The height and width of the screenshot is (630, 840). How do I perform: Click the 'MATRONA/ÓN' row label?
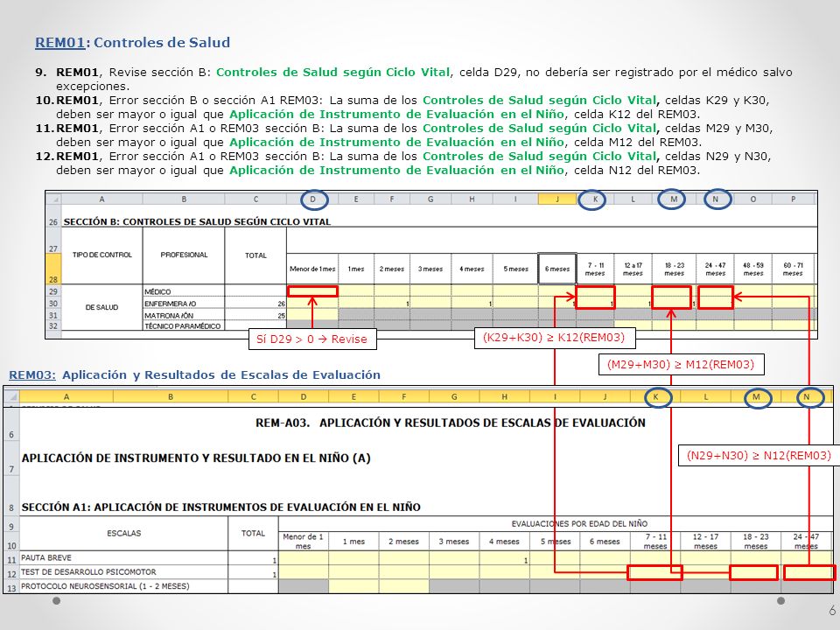pos(184,315)
